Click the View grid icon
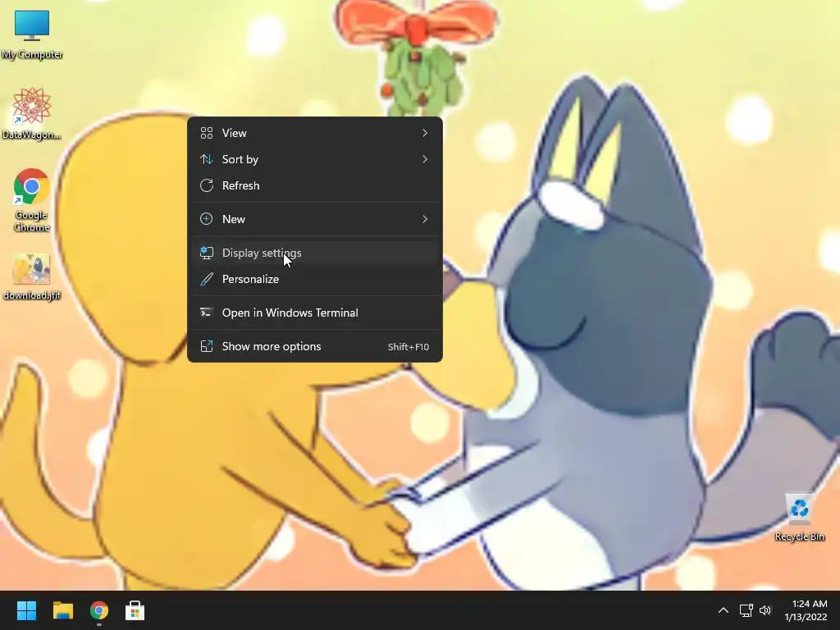The height and width of the screenshot is (630, 840). 206,133
